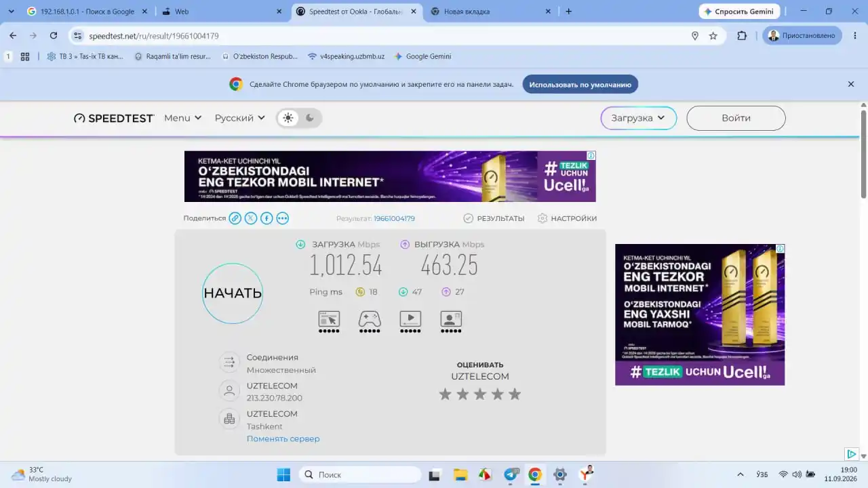Open НАСТРОЙКИ settings with gear icon
This screenshot has height=488, width=868.
click(567, 218)
